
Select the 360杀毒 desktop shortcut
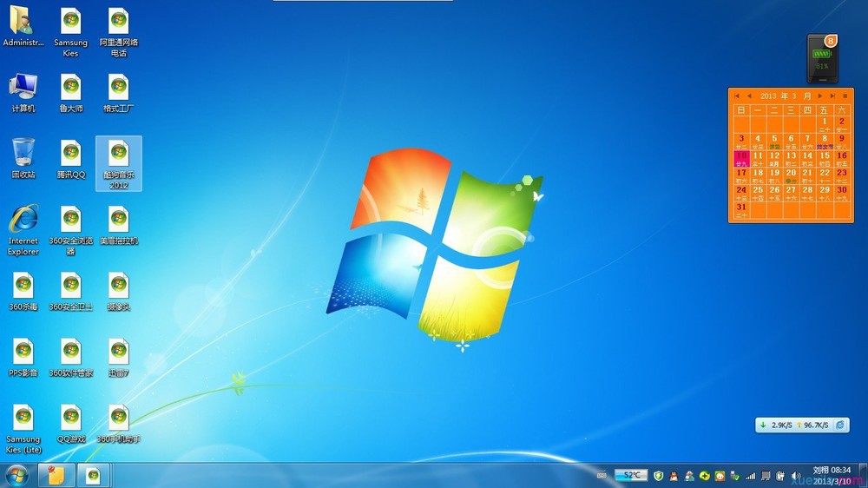point(23,292)
